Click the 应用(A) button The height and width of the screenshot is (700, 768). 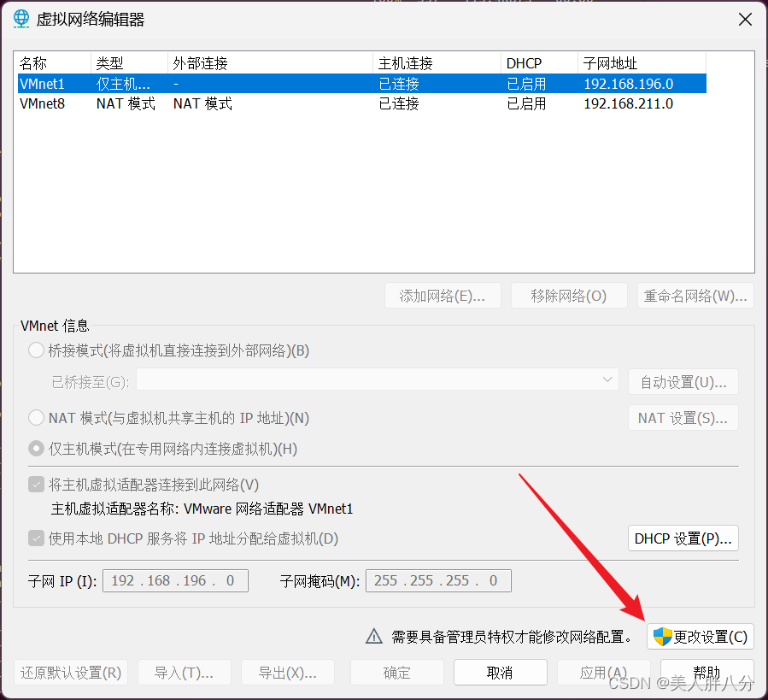[x=603, y=673]
